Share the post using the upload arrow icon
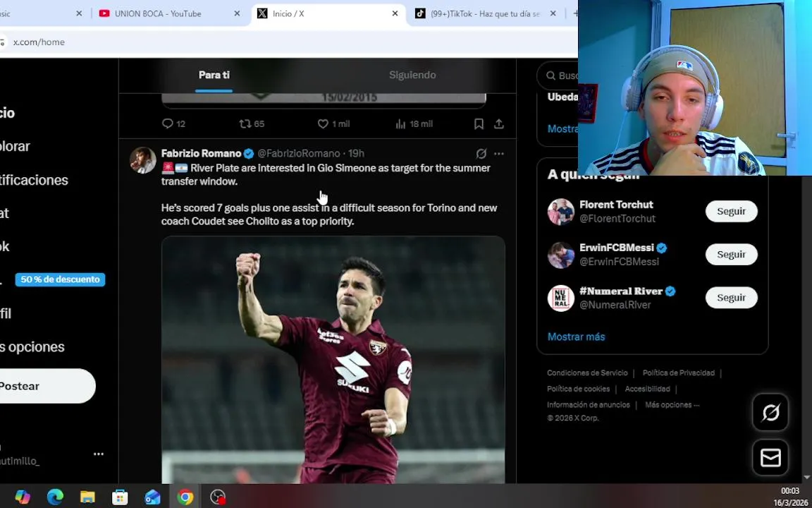Image resolution: width=812 pixels, height=508 pixels. [499, 124]
